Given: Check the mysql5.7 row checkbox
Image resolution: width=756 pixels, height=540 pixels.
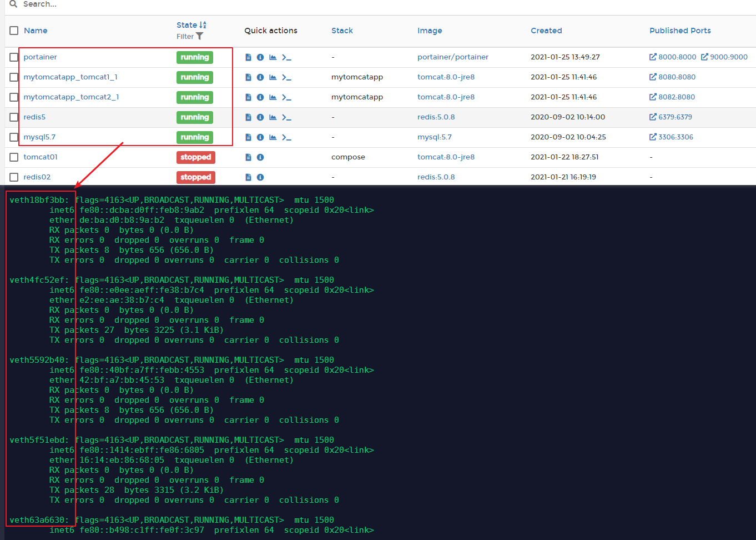Looking at the screenshot, I should [x=14, y=137].
